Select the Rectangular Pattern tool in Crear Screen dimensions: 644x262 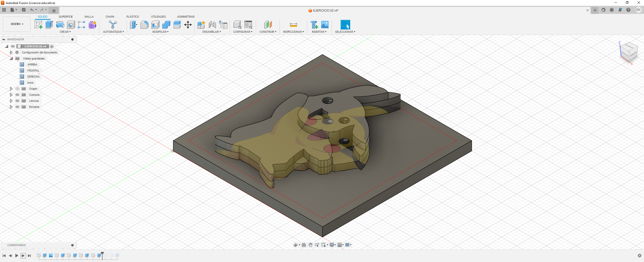click(x=81, y=25)
